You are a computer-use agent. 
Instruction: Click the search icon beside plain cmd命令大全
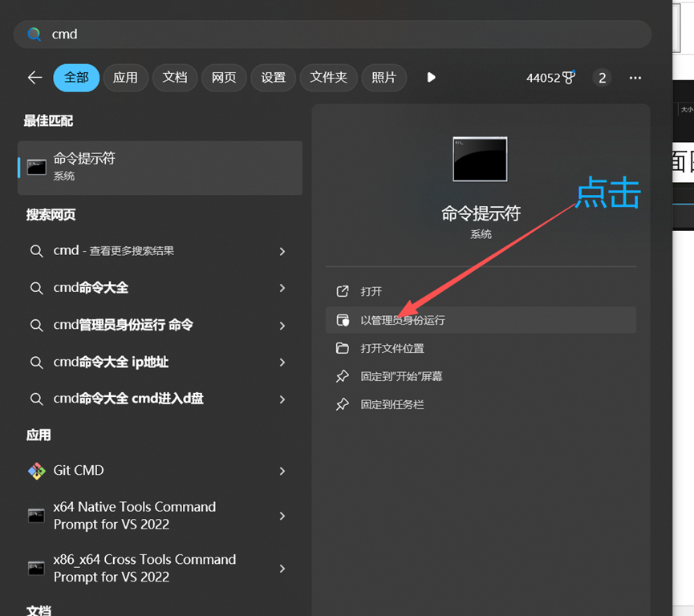[x=36, y=289]
